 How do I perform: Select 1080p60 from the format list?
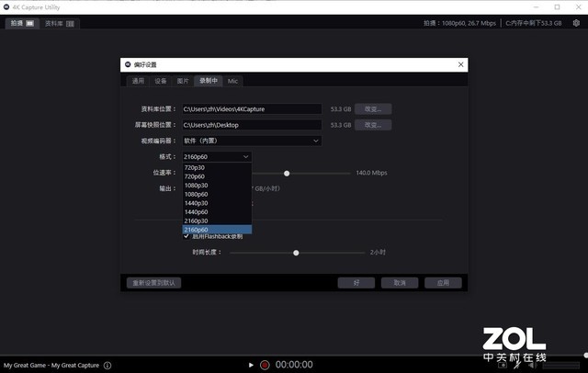[x=217, y=194]
